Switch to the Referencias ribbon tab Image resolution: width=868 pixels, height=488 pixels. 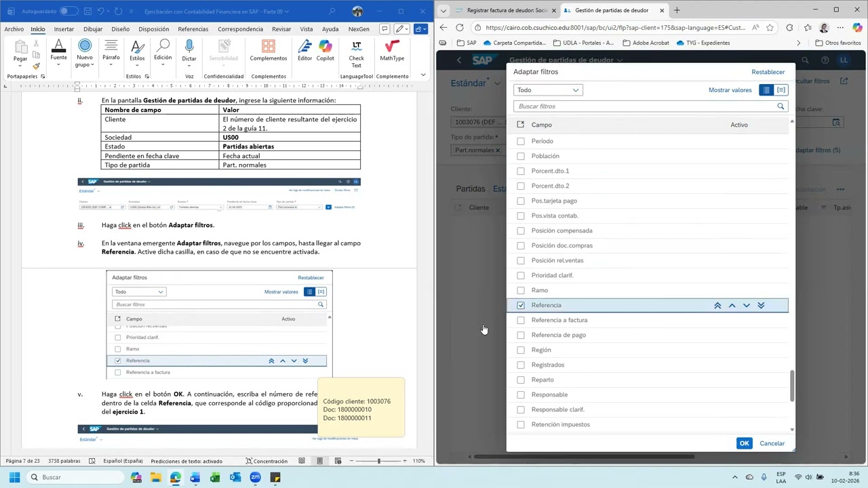tap(193, 29)
